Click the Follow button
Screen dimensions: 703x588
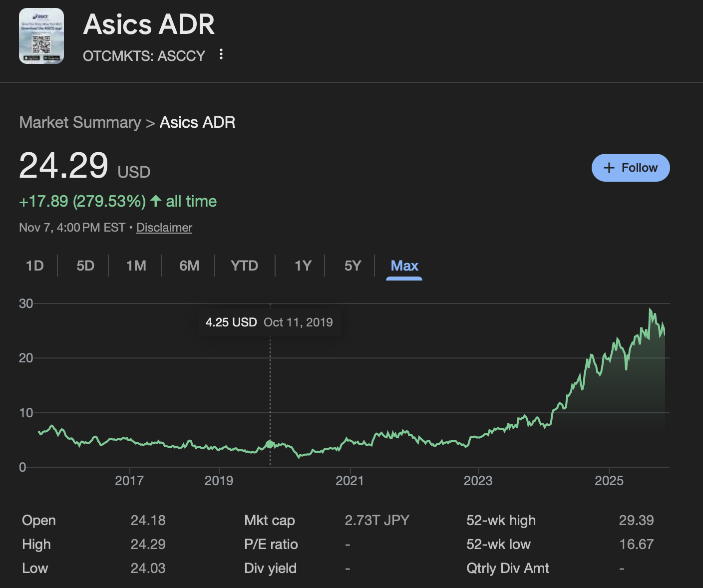tap(630, 168)
